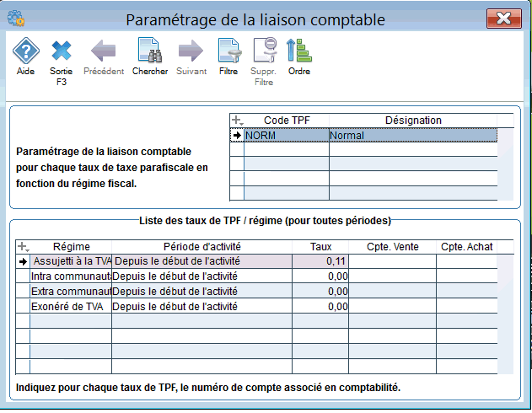The image size is (532, 413).
Task: Click Cpte. Vente field for Extra communautaire
Action: pos(393,292)
